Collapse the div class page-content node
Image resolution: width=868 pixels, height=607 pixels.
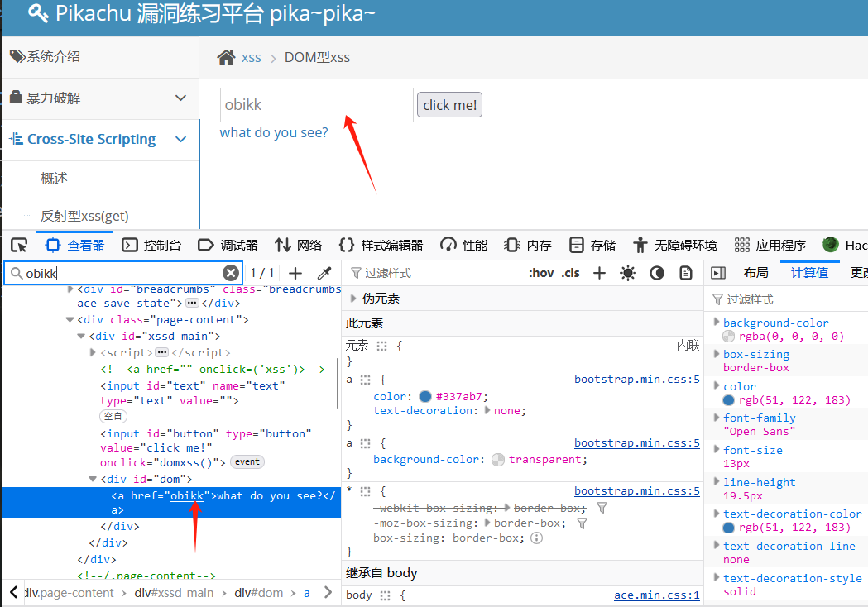click(70, 319)
